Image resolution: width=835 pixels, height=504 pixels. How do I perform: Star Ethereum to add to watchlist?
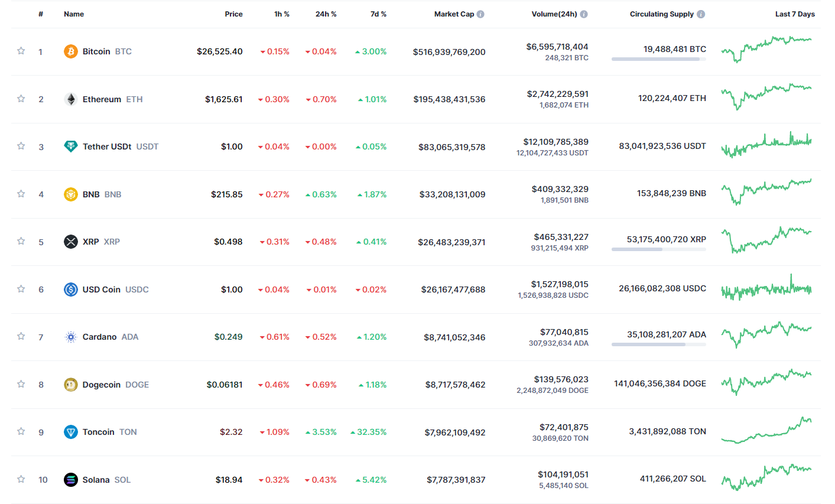coord(21,99)
